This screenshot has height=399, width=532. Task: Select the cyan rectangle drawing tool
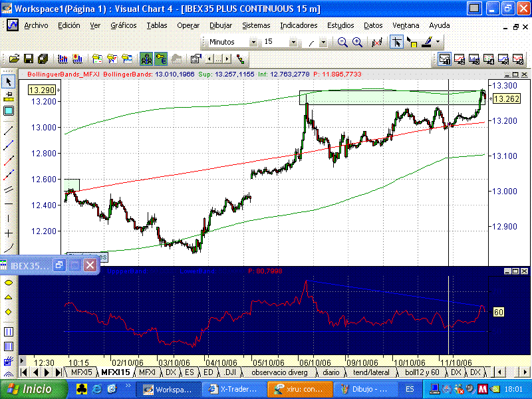click(9, 110)
